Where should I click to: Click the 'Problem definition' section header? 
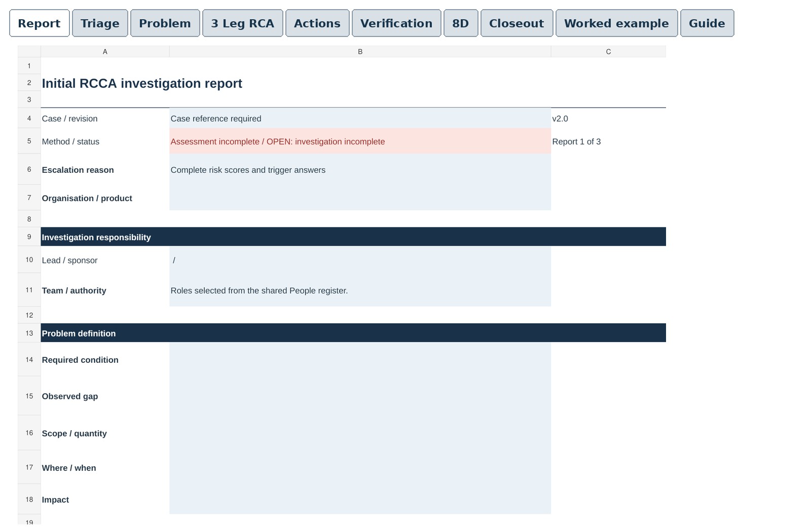coord(353,333)
